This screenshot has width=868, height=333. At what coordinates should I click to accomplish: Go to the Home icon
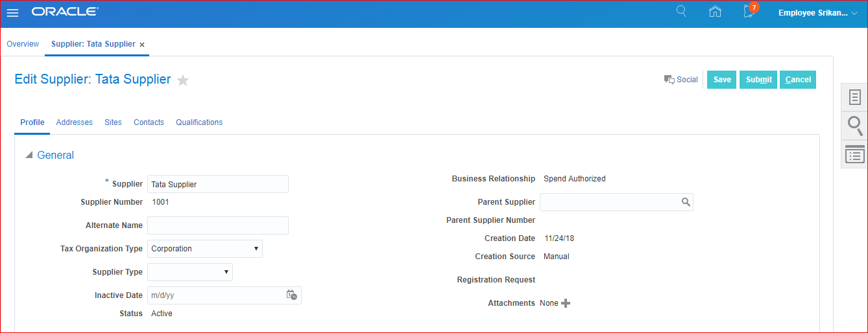tap(715, 12)
